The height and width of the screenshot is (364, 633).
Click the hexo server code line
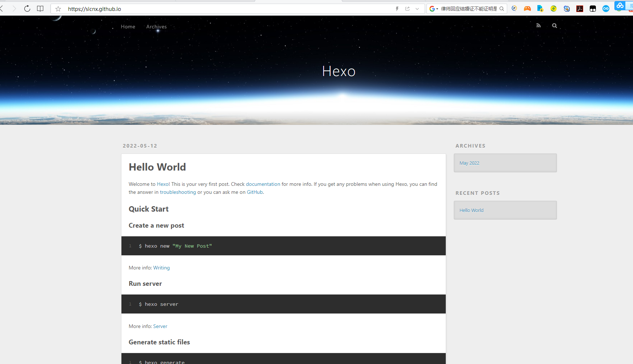click(159, 304)
